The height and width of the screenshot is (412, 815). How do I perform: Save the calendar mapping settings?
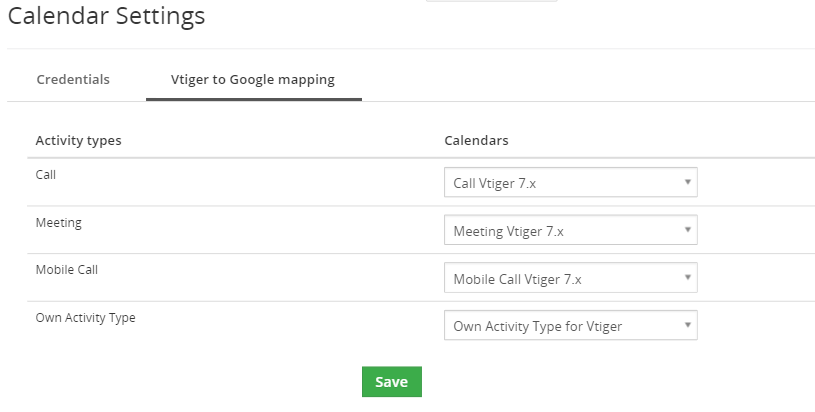(392, 382)
